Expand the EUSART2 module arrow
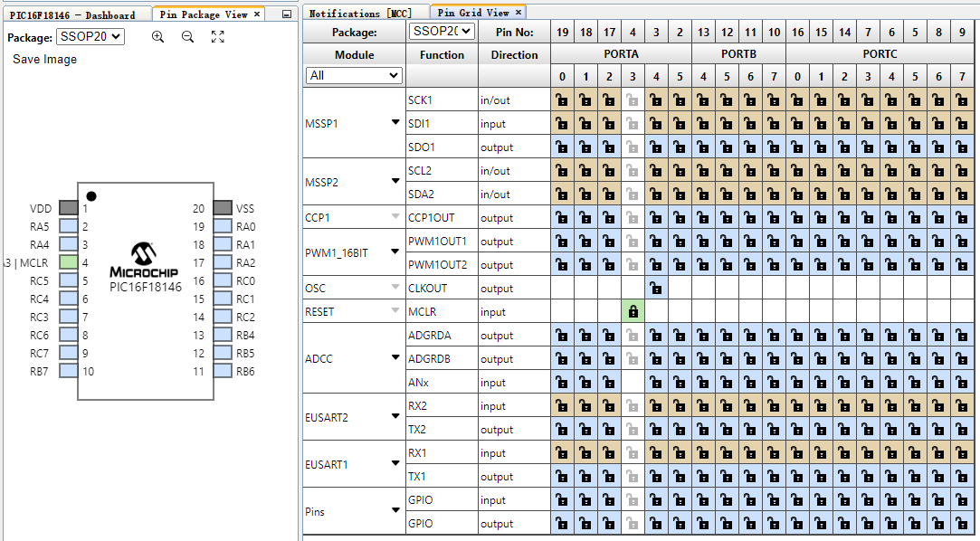 395,416
